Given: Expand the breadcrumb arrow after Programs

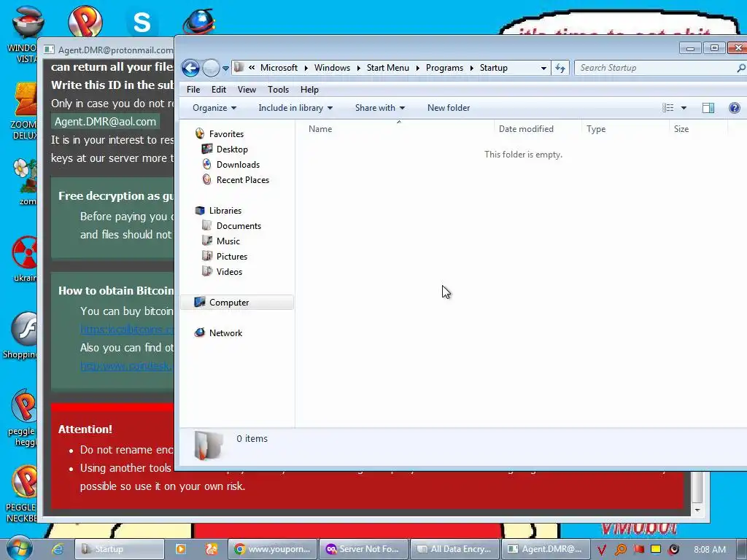Looking at the screenshot, I should tap(472, 68).
